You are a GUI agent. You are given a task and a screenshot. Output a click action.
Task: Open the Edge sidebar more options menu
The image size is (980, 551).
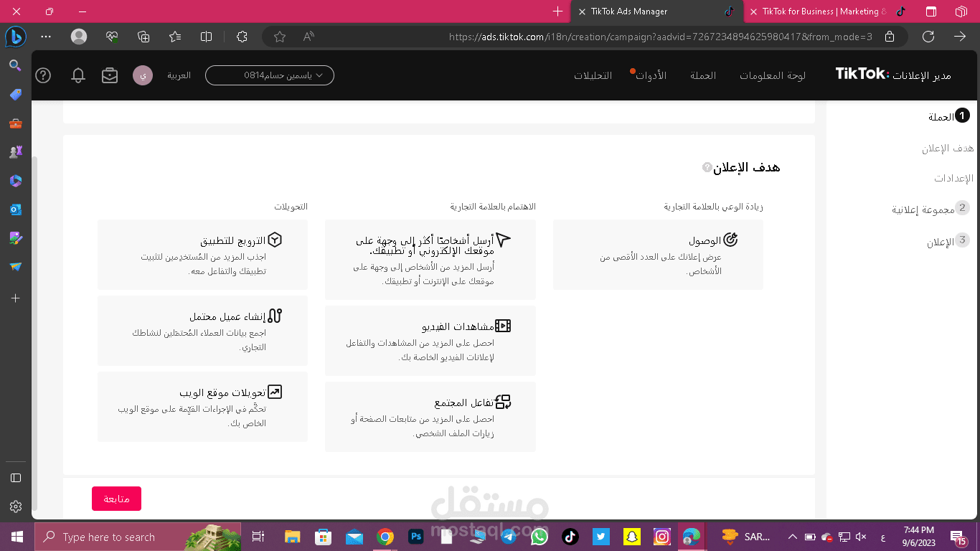(x=46, y=37)
